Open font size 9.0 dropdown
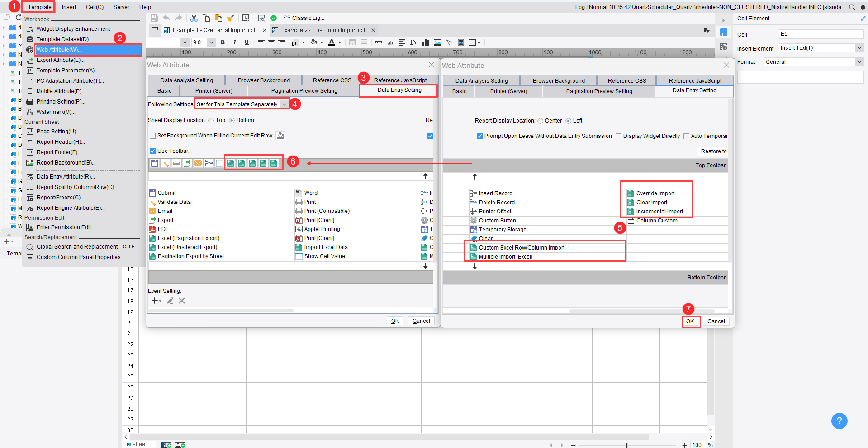This screenshot has width=868, height=448. pyautogui.click(x=211, y=42)
